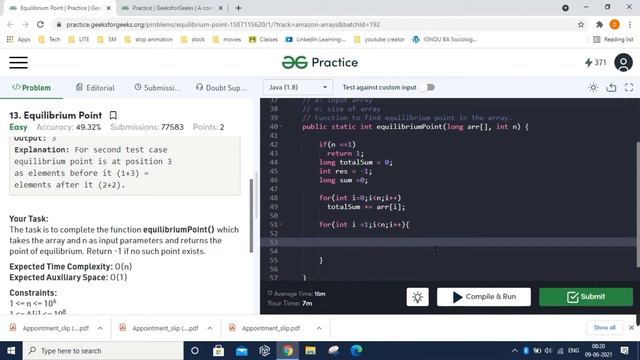Viewport: 640px width, 360px height.
Task: Open the stop animation bookmarks folder
Action: tap(149, 39)
